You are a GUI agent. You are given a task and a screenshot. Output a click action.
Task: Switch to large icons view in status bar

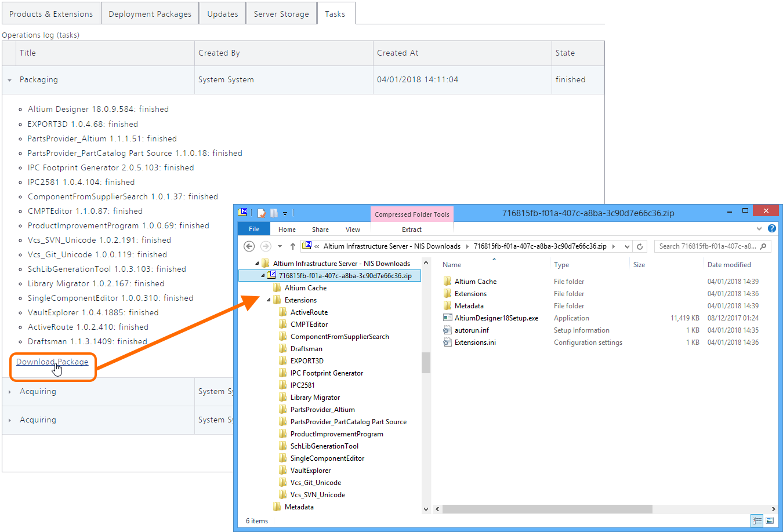tap(770, 521)
